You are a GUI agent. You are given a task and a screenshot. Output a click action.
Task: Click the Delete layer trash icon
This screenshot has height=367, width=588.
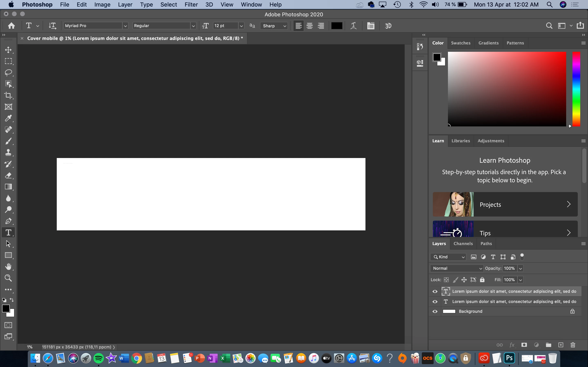[573, 345]
